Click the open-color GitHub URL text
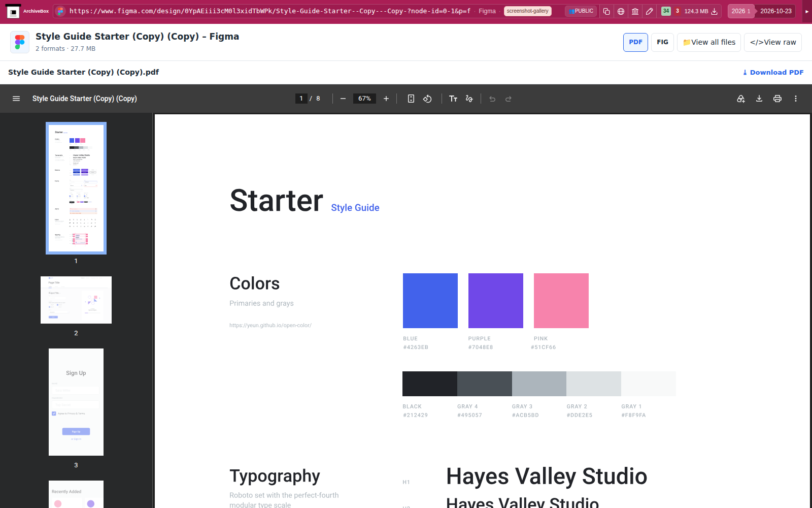812x508 pixels. pos(270,325)
